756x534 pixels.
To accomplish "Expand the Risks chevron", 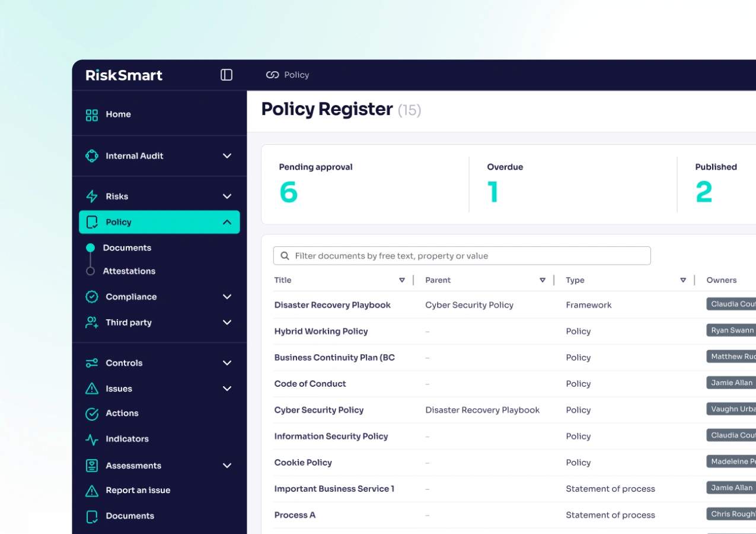I will point(227,196).
